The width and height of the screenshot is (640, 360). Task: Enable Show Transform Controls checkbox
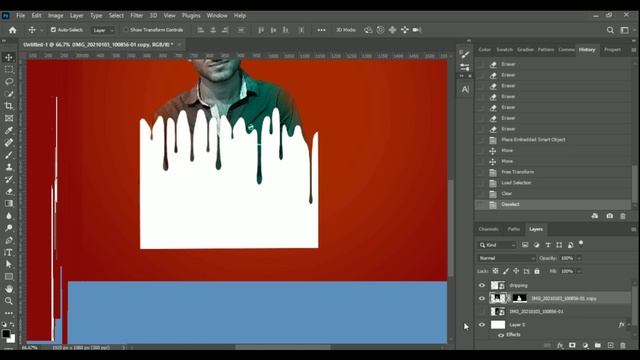click(x=126, y=30)
